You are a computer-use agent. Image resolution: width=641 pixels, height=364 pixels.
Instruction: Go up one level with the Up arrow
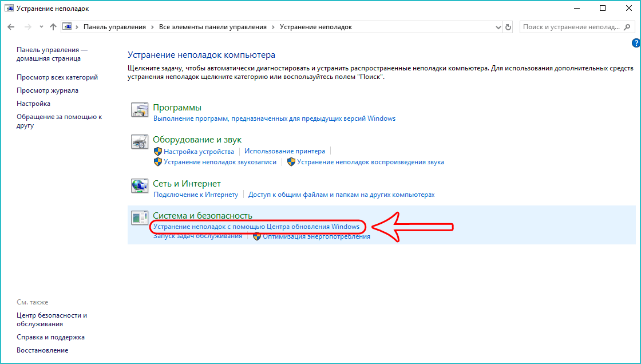pos(53,27)
